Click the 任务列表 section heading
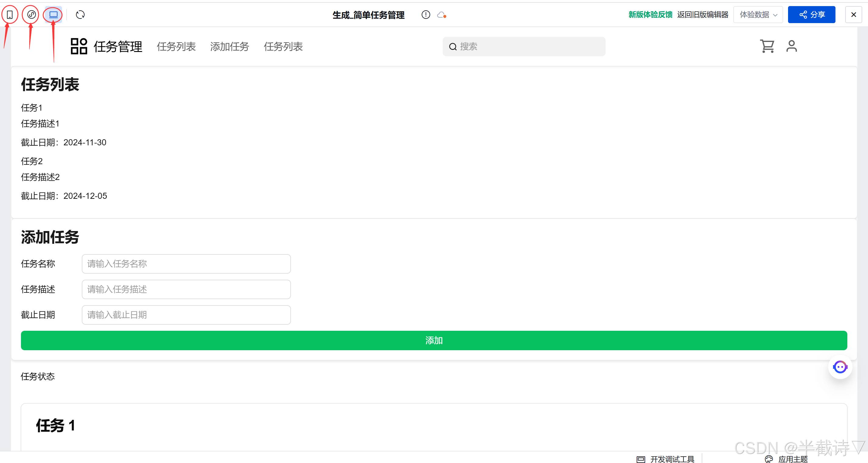 tap(50, 85)
